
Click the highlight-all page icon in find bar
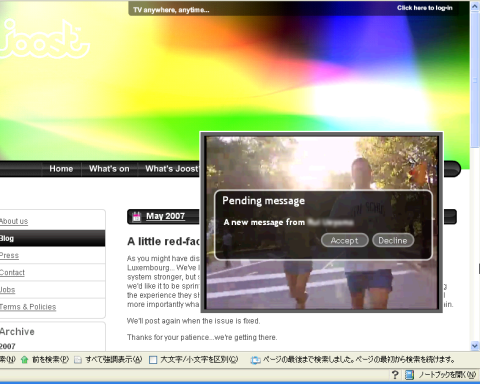(x=78, y=360)
